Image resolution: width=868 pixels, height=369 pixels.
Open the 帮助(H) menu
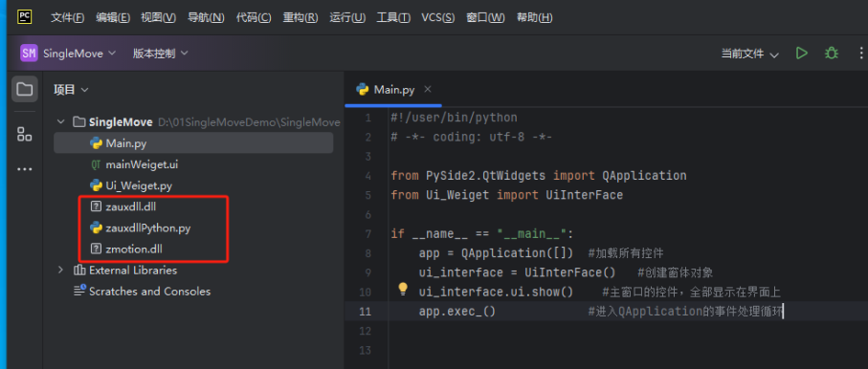[534, 18]
